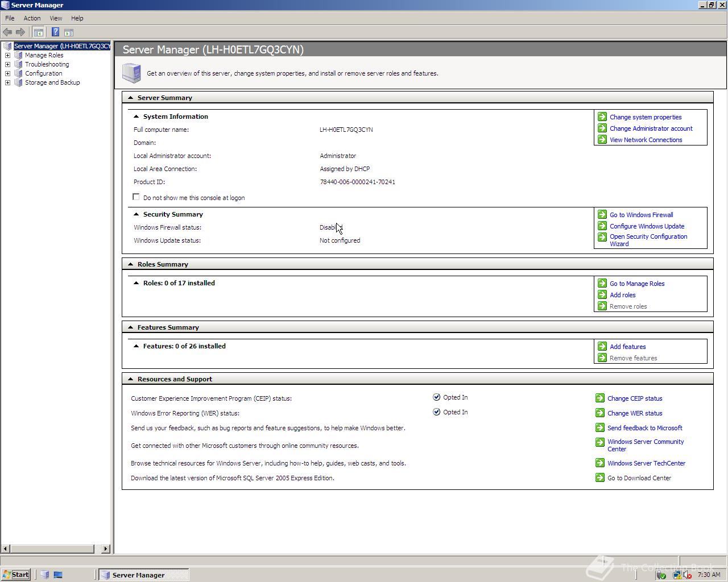Collapse the Server Summary section
Image resolution: width=728 pixels, height=582 pixels.
130,98
